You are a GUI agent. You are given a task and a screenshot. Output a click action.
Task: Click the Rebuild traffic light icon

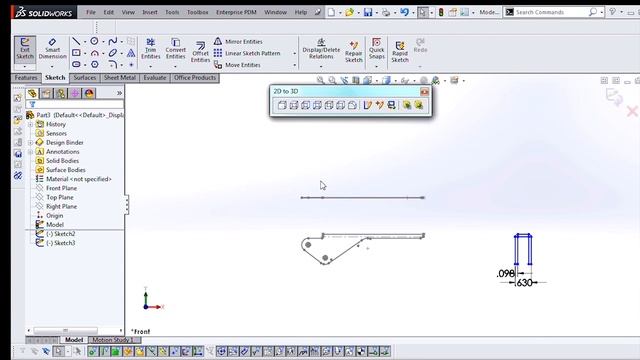(441, 12)
